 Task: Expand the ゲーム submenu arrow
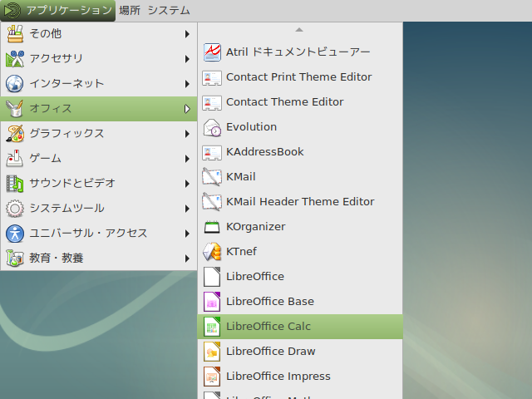(187, 159)
